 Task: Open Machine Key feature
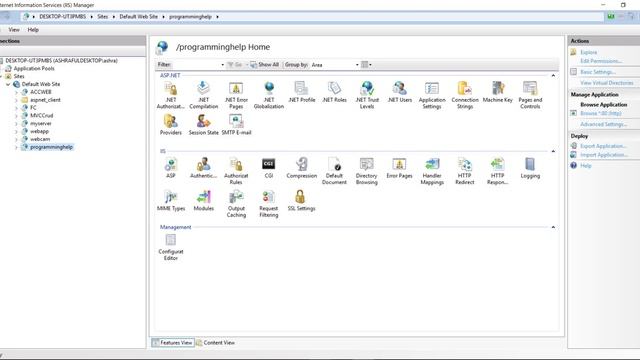point(497,92)
